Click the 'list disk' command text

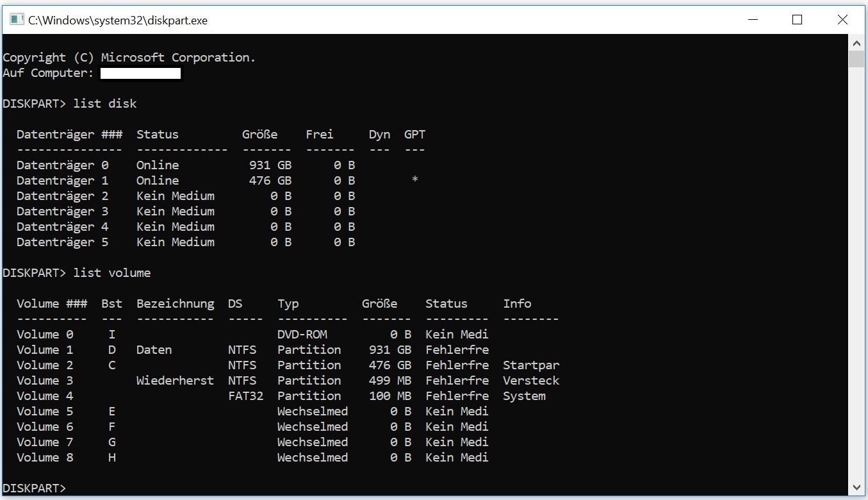[x=104, y=104]
